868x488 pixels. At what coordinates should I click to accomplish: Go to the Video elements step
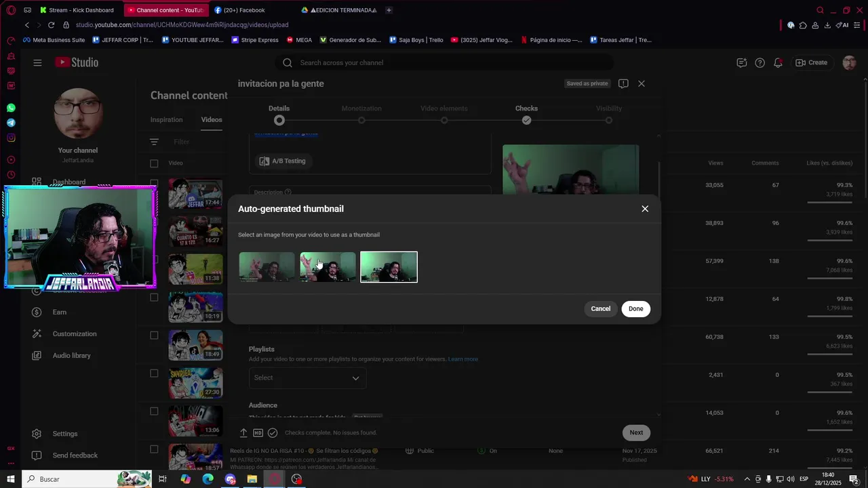444,114
